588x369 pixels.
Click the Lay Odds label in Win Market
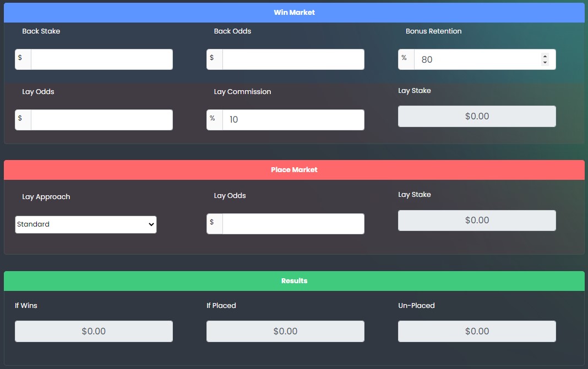(38, 92)
